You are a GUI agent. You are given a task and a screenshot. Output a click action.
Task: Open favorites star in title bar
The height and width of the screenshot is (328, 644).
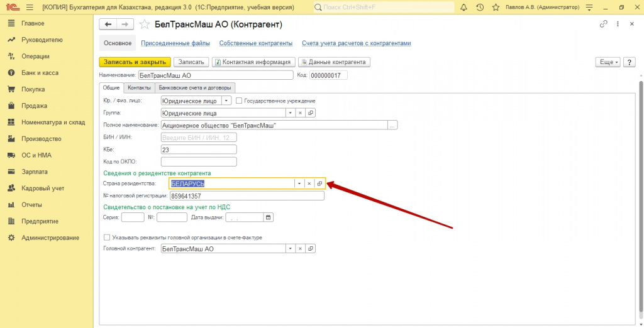point(496,8)
